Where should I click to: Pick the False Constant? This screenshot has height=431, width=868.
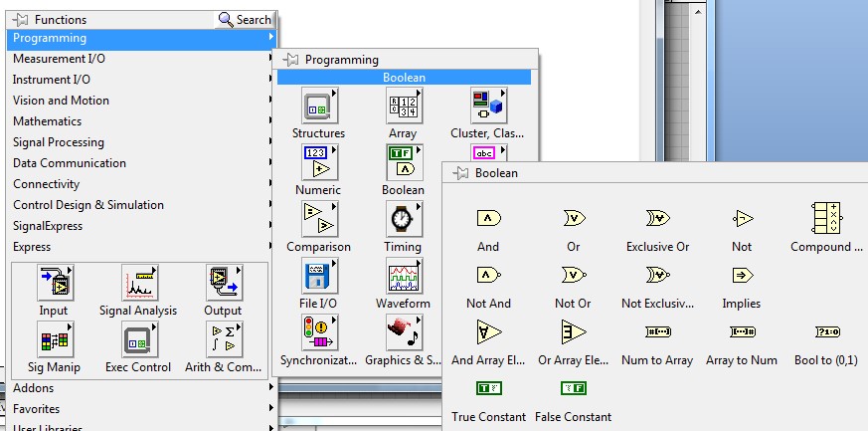(574, 388)
